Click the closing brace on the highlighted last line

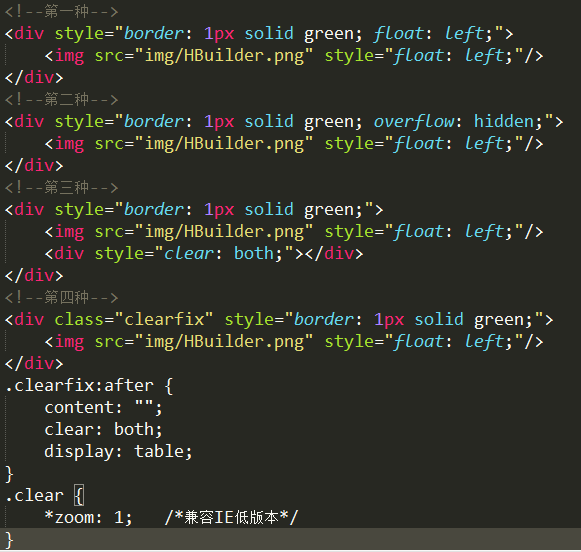coord(9,540)
